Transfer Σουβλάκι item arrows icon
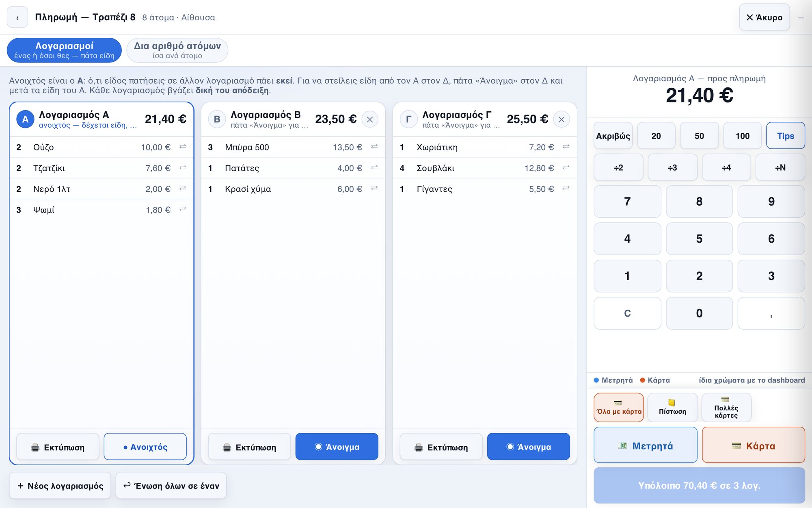 point(566,167)
